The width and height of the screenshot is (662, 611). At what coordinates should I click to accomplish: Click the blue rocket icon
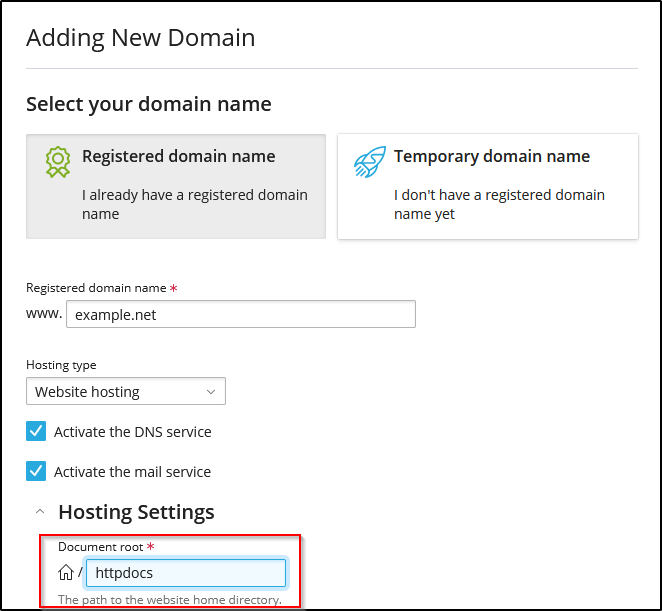369,162
